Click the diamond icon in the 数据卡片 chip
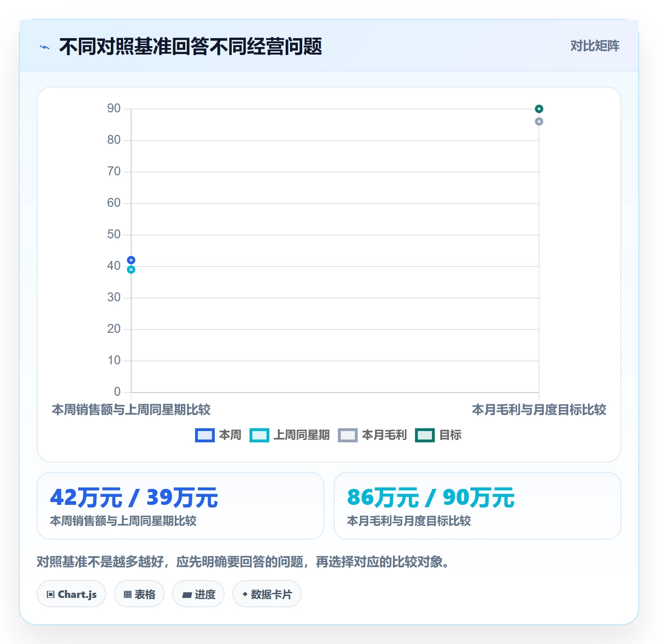 [x=245, y=594]
